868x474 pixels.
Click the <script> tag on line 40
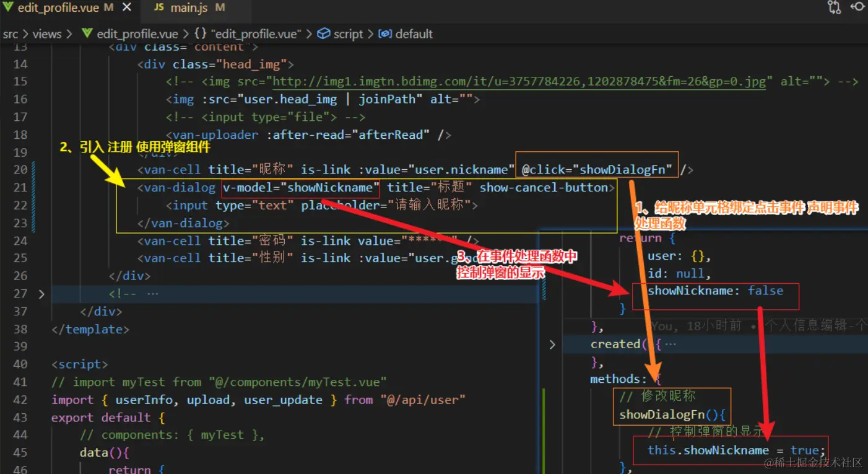(x=80, y=365)
